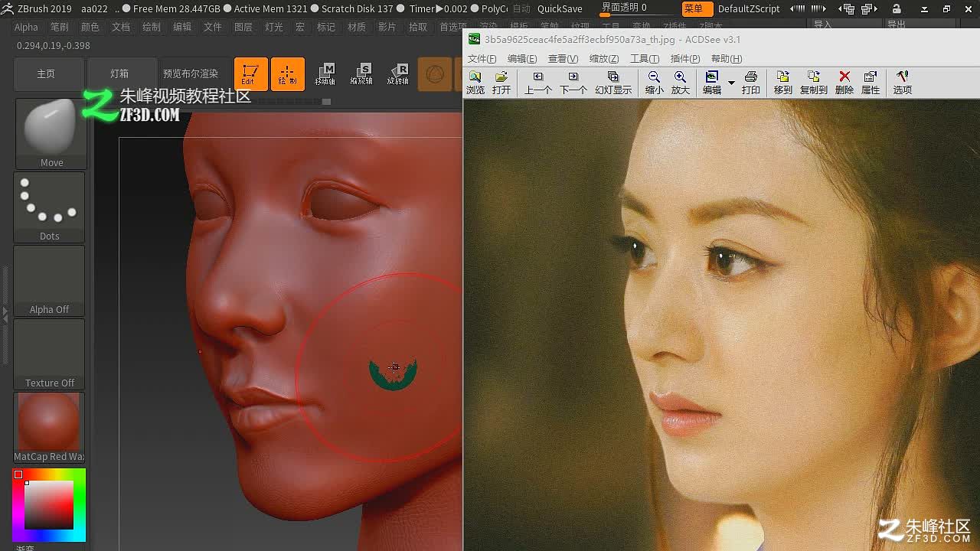The height and width of the screenshot is (551, 980).
Task: Open the 文档 (Document) menu in ZBrush
Action: 121,27
